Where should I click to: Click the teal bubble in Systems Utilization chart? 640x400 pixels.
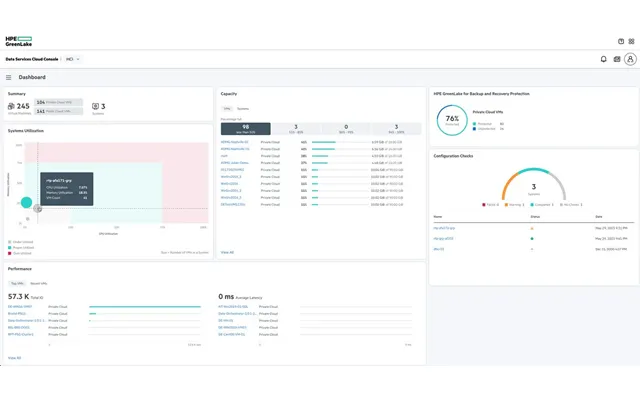coord(27,202)
